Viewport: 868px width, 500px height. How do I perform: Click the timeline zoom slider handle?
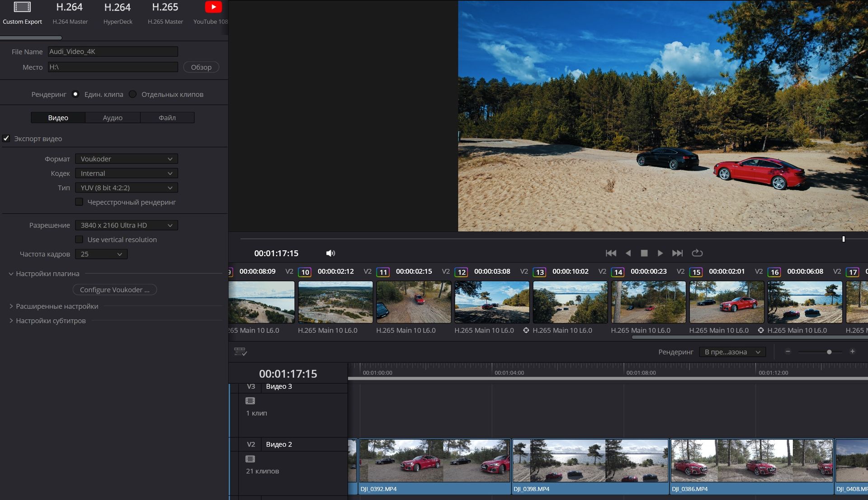click(x=829, y=352)
